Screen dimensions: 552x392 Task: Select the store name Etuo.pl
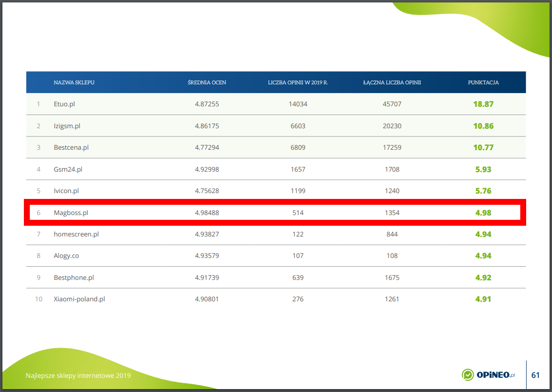[x=64, y=104]
